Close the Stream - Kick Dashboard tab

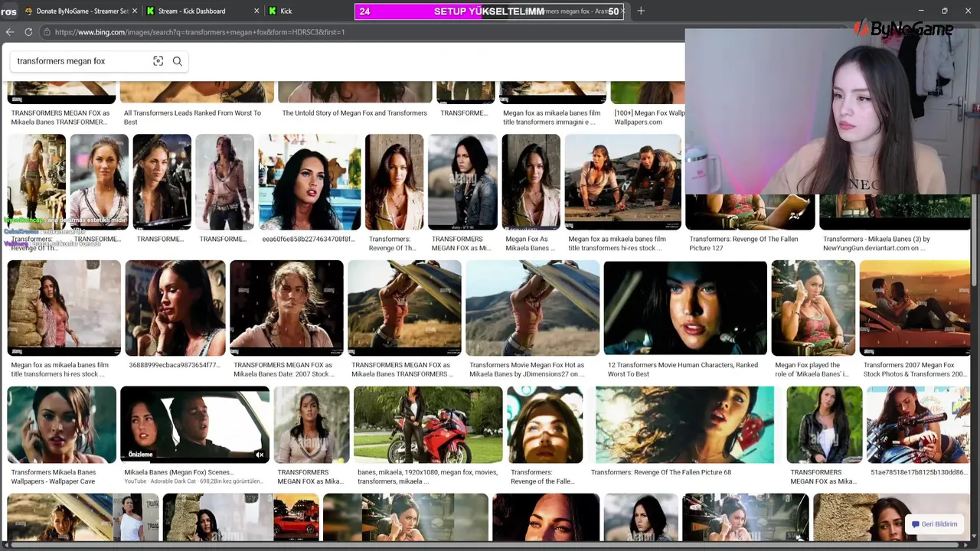tap(256, 11)
